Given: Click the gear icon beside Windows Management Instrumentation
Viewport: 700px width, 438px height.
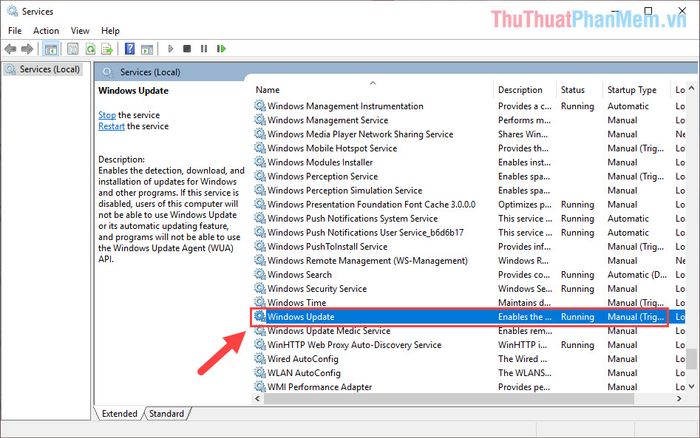Looking at the screenshot, I should [x=260, y=106].
